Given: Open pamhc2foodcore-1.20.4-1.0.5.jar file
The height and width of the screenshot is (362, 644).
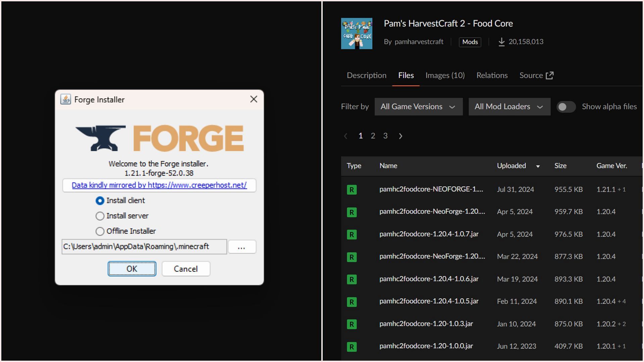Looking at the screenshot, I should (x=429, y=301).
